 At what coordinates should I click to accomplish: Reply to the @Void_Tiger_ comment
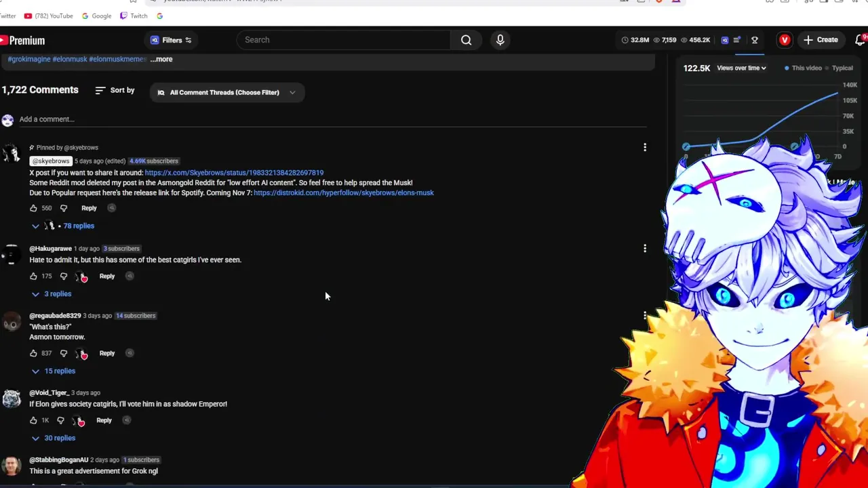click(x=104, y=420)
